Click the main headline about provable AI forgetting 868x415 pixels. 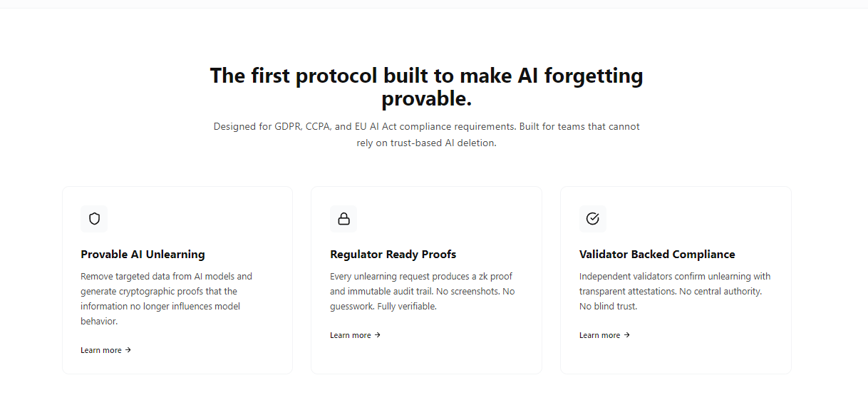pos(426,86)
